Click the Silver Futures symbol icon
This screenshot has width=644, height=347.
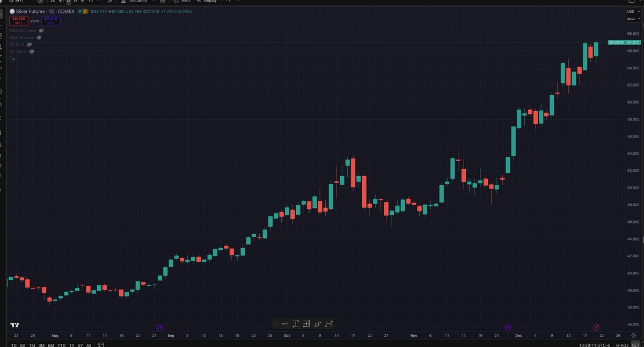pos(12,11)
